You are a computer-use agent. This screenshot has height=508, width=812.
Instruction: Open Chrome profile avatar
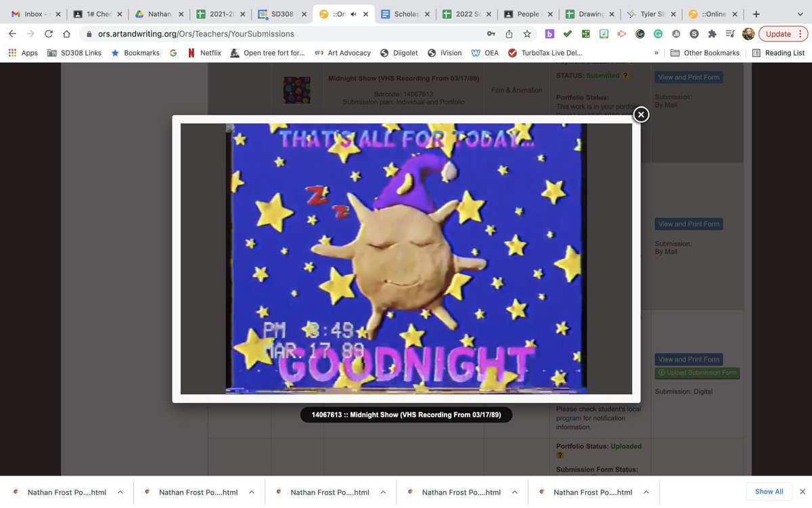coord(748,34)
